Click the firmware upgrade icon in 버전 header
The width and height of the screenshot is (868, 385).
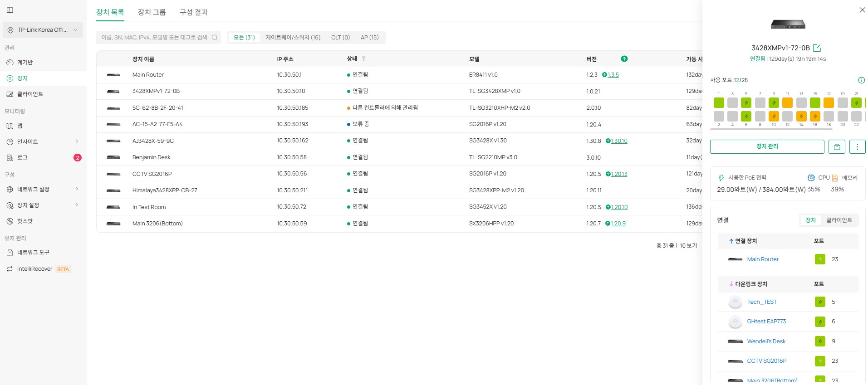pyautogui.click(x=624, y=59)
